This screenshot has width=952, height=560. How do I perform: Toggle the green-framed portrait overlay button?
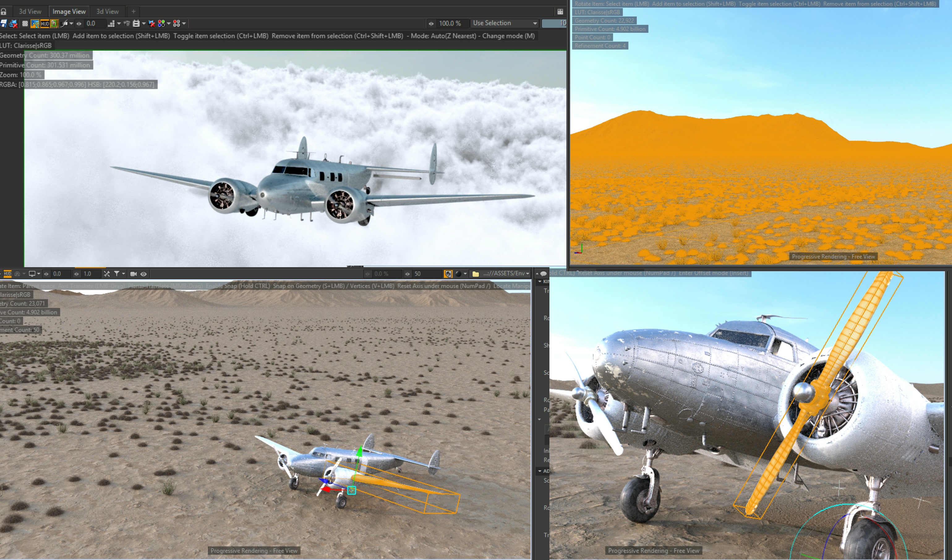54,24
